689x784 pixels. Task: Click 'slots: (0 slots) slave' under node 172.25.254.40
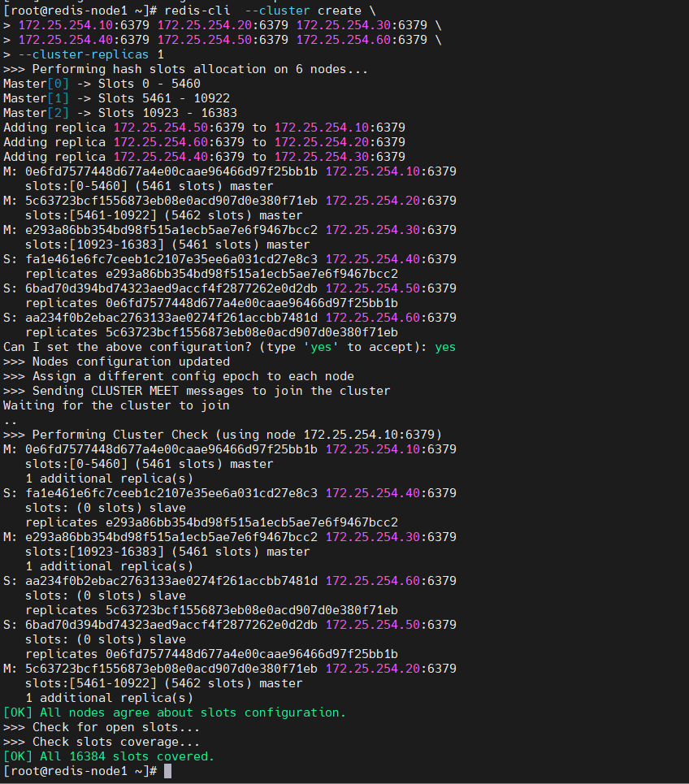106,508
